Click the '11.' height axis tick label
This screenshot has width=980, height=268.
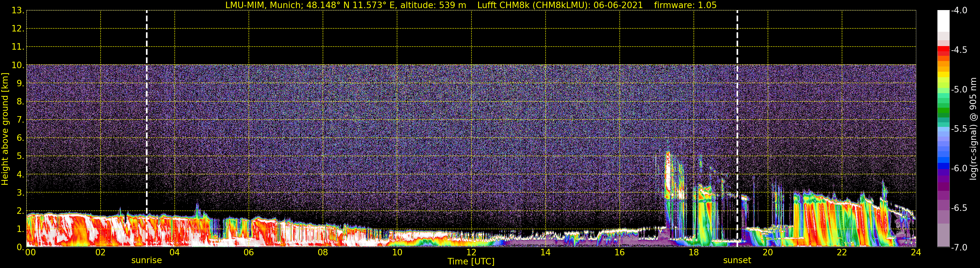[18, 47]
